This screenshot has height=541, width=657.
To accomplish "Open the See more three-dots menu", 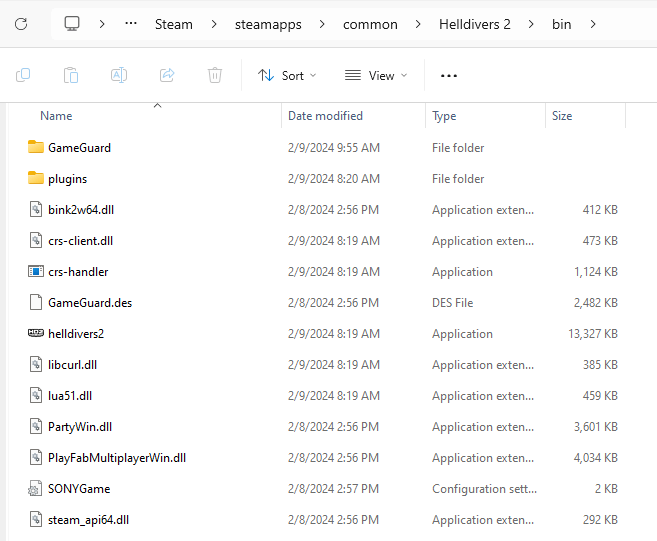I will 449,75.
